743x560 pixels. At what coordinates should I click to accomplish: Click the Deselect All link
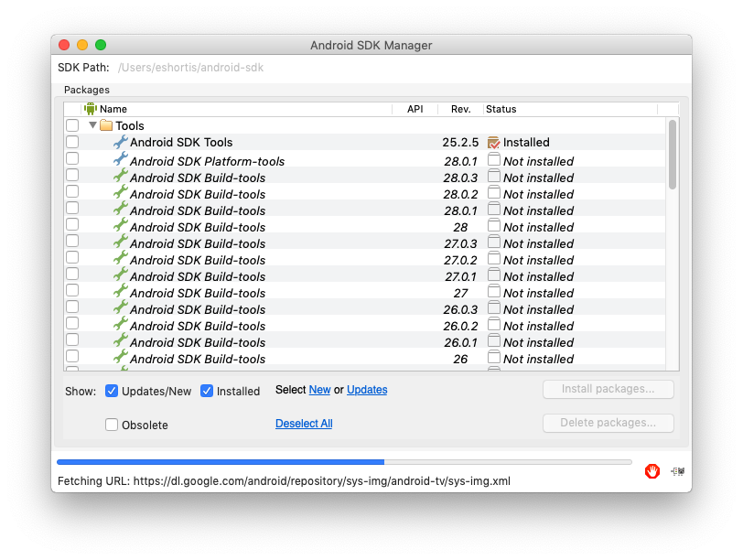pos(304,424)
